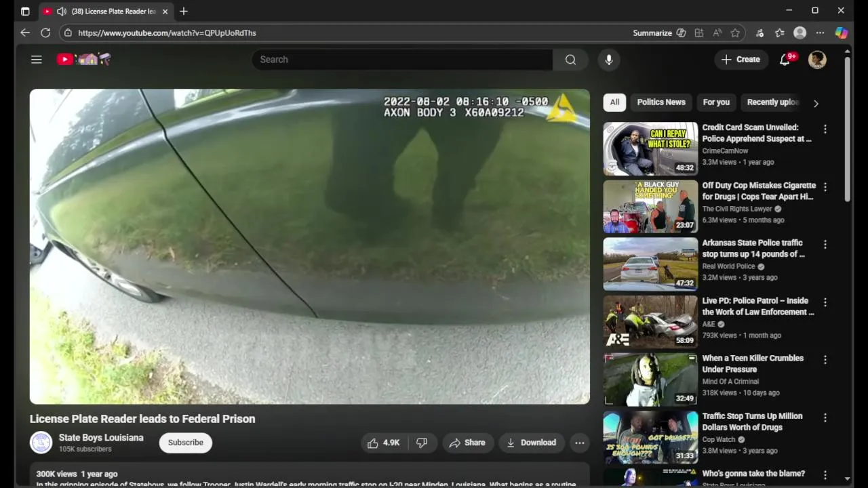Click the video player frame

click(310, 247)
